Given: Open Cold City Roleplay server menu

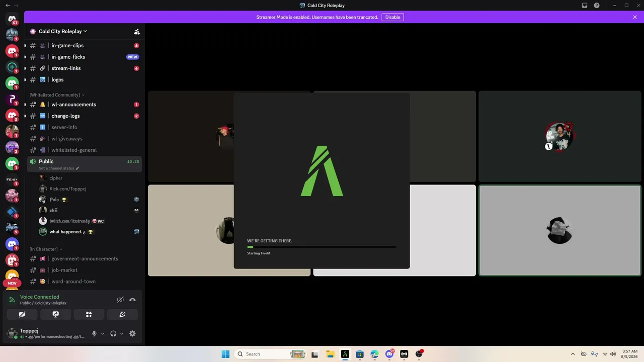Looking at the screenshot, I should pyautogui.click(x=62, y=31).
